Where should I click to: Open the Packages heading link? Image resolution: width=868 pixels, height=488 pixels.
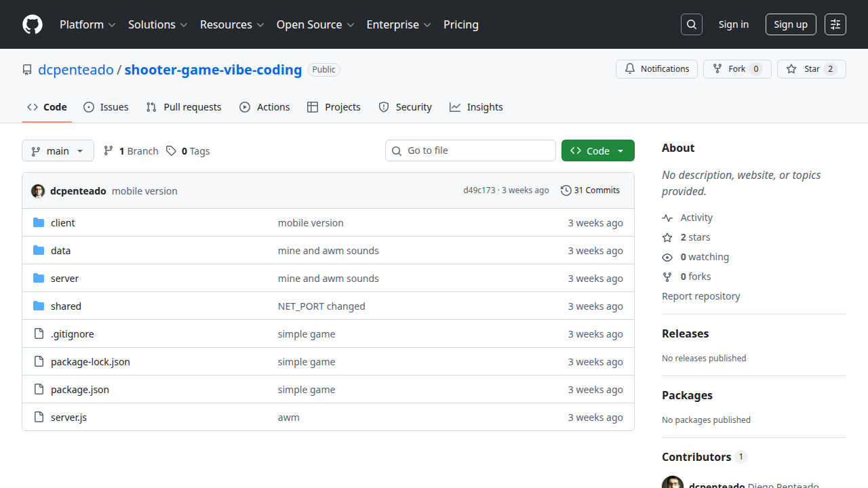[x=687, y=395]
